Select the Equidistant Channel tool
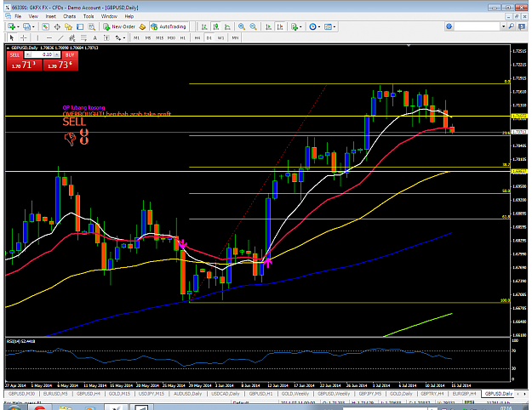 [x=72, y=37]
